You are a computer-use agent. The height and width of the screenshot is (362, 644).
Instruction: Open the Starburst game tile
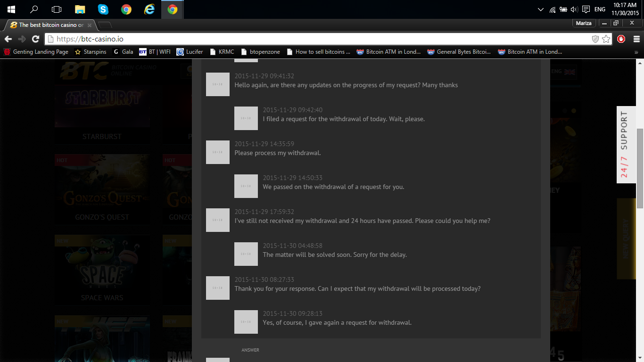click(102, 115)
